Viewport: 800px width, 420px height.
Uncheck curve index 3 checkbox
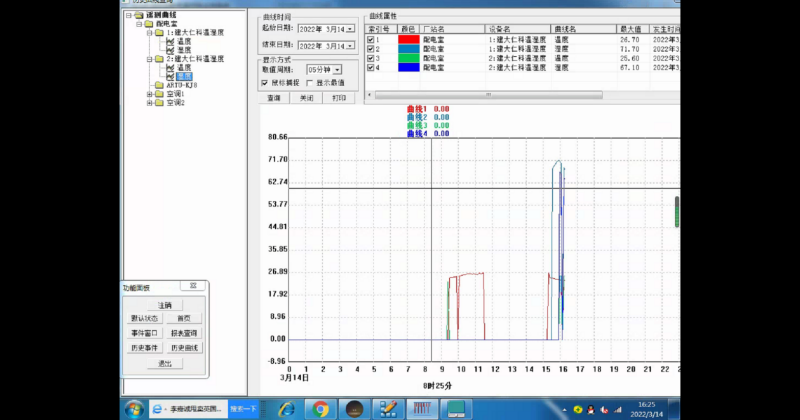(370, 58)
